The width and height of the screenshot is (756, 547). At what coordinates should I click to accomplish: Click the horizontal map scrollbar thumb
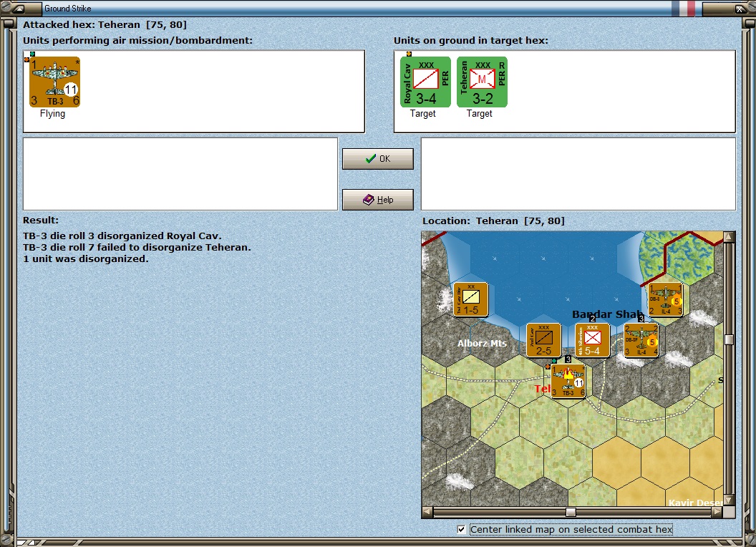[571, 512]
